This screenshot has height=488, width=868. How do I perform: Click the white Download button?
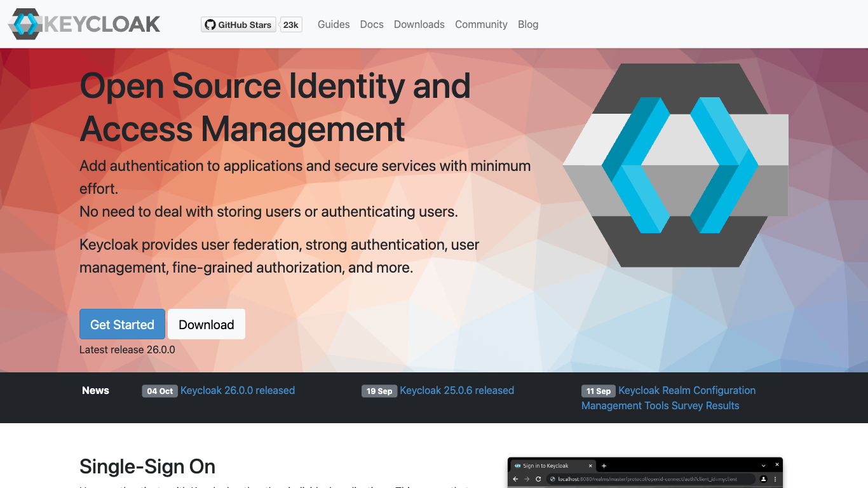207,324
